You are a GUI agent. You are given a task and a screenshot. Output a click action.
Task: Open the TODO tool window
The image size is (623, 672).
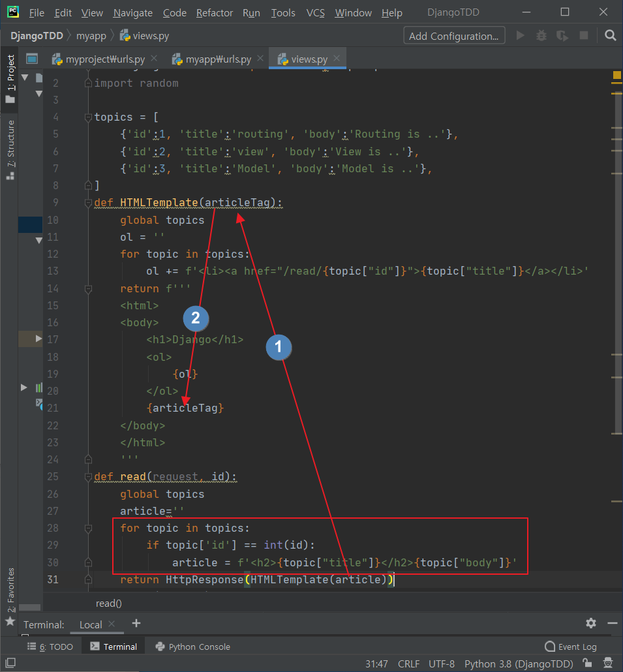tap(51, 647)
